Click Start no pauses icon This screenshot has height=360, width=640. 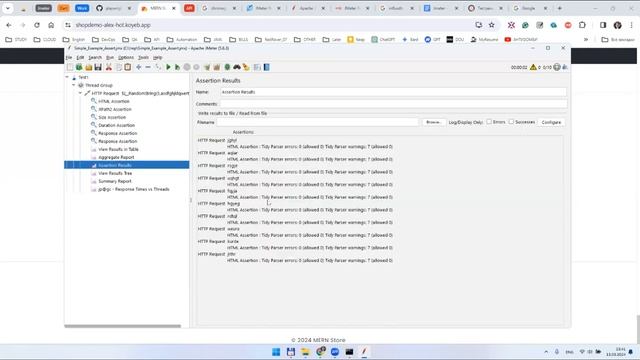(x=178, y=67)
